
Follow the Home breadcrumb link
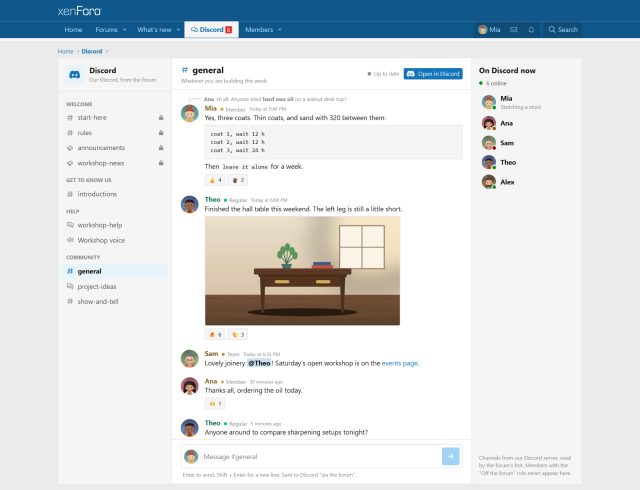[65, 51]
